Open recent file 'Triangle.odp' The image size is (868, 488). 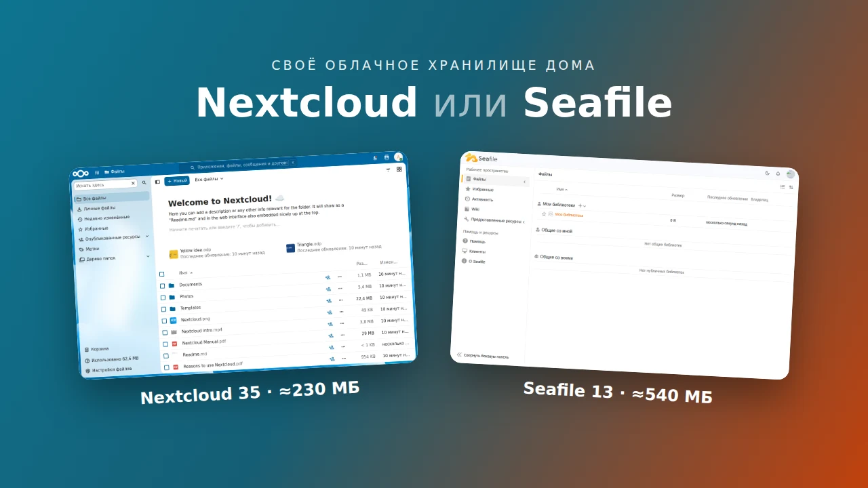pyautogui.click(x=334, y=247)
